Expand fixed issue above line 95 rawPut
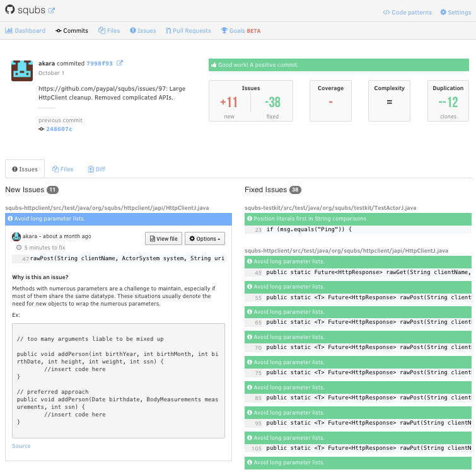The image size is (476, 470). 358,413
